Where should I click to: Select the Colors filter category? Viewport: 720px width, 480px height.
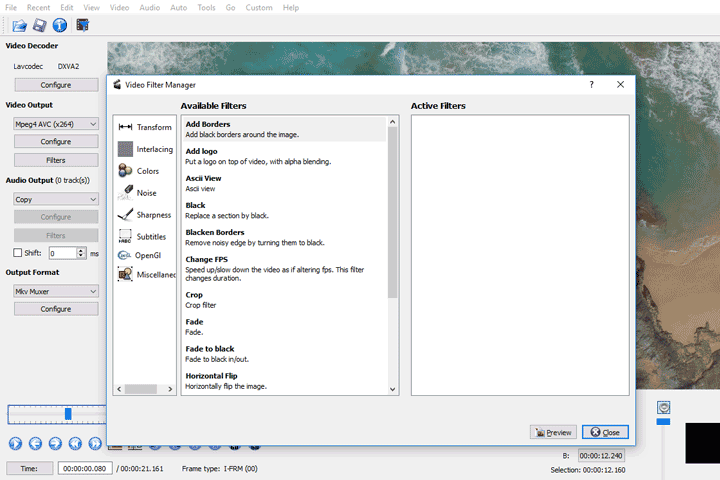tap(145, 171)
